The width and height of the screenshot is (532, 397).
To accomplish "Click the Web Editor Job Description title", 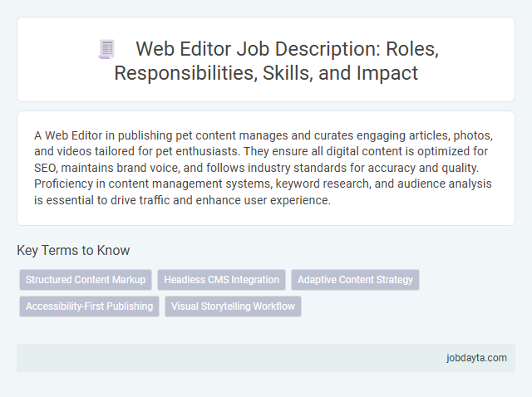I will click(277, 61).
